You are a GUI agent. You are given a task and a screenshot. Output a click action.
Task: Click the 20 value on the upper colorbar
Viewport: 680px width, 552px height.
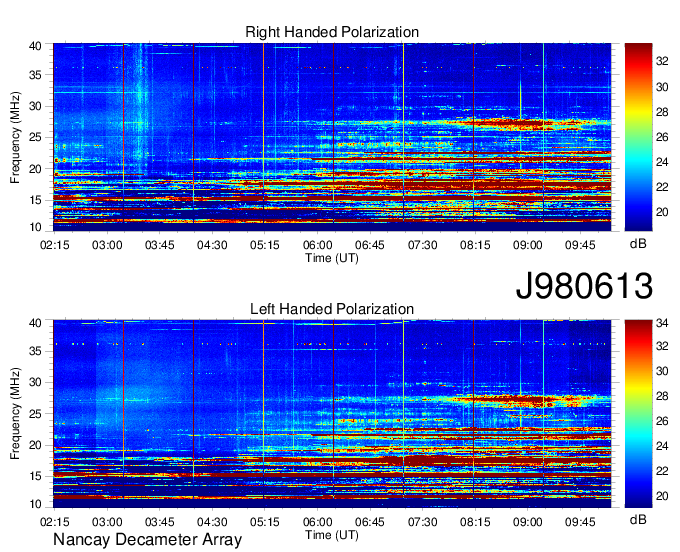(662, 212)
